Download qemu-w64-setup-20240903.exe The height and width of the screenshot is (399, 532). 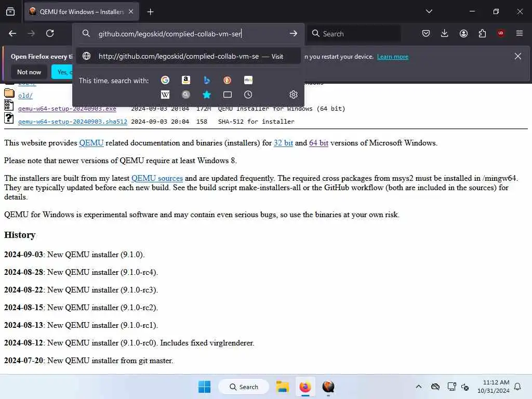pyautogui.click(x=67, y=109)
